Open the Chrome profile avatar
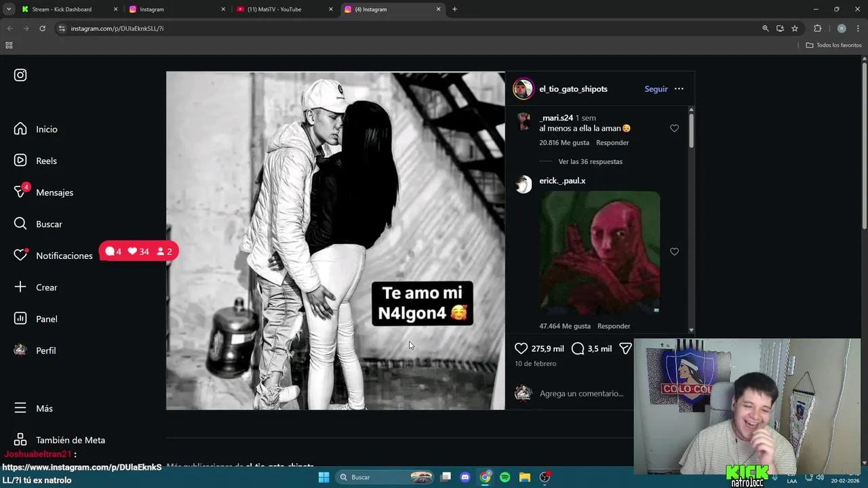Image resolution: width=868 pixels, height=488 pixels. tap(842, 28)
